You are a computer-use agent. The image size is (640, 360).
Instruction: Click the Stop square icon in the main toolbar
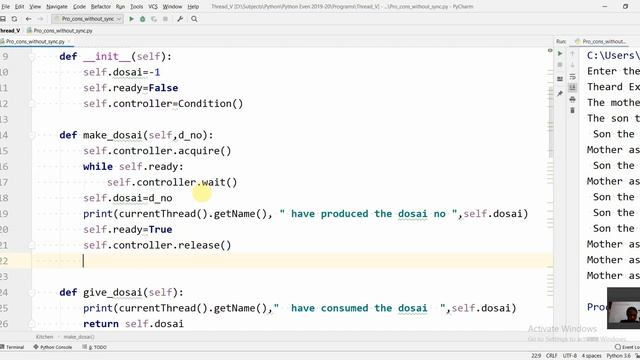[165, 19]
